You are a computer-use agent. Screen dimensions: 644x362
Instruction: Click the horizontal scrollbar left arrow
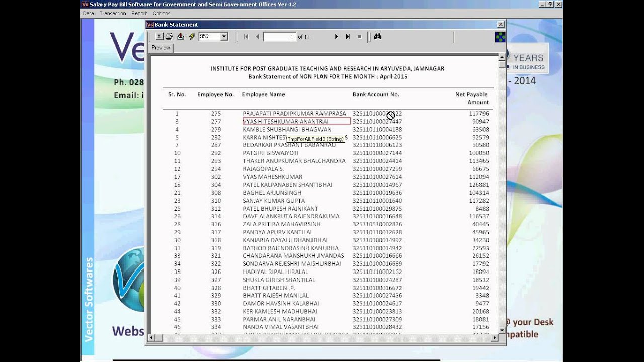(152, 338)
